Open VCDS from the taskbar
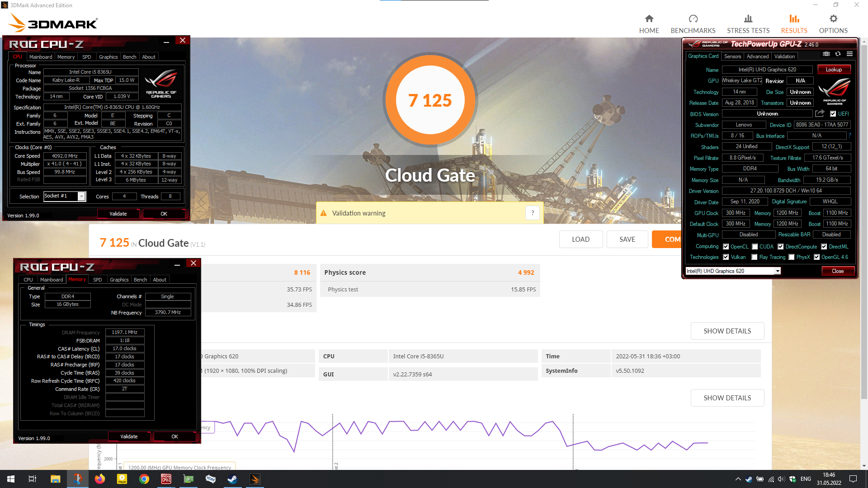 [x=211, y=479]
